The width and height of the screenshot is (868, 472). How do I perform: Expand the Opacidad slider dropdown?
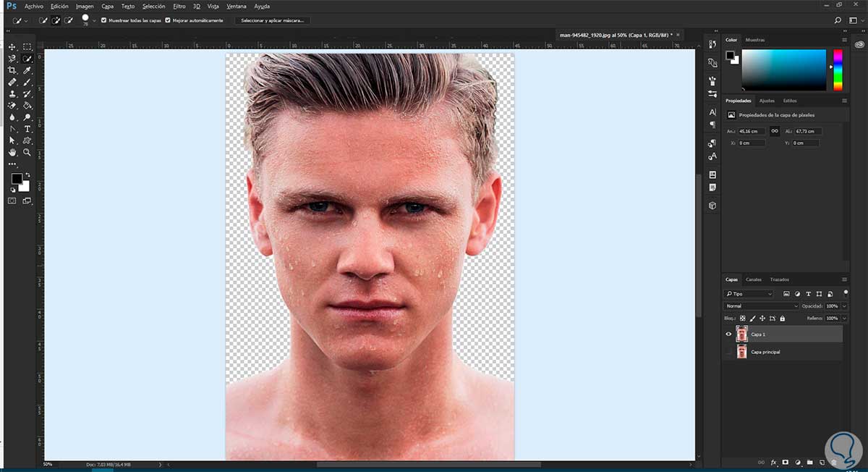(x=844, y=306)
